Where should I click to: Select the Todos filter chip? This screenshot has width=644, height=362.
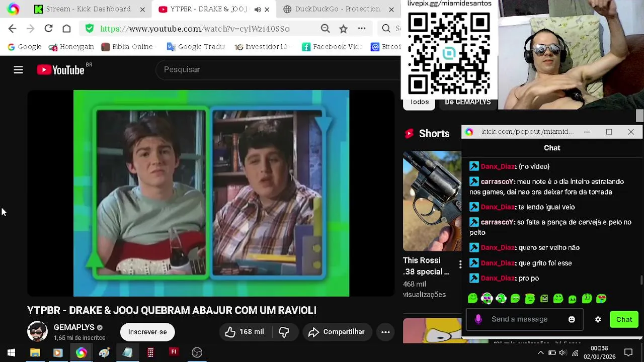[419, 102]
